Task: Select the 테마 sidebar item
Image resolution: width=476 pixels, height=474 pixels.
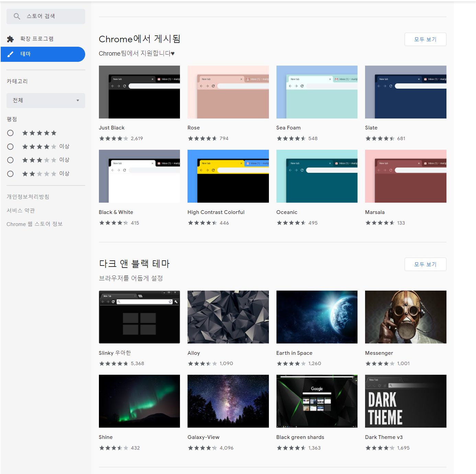Action: tap(43, 54)
